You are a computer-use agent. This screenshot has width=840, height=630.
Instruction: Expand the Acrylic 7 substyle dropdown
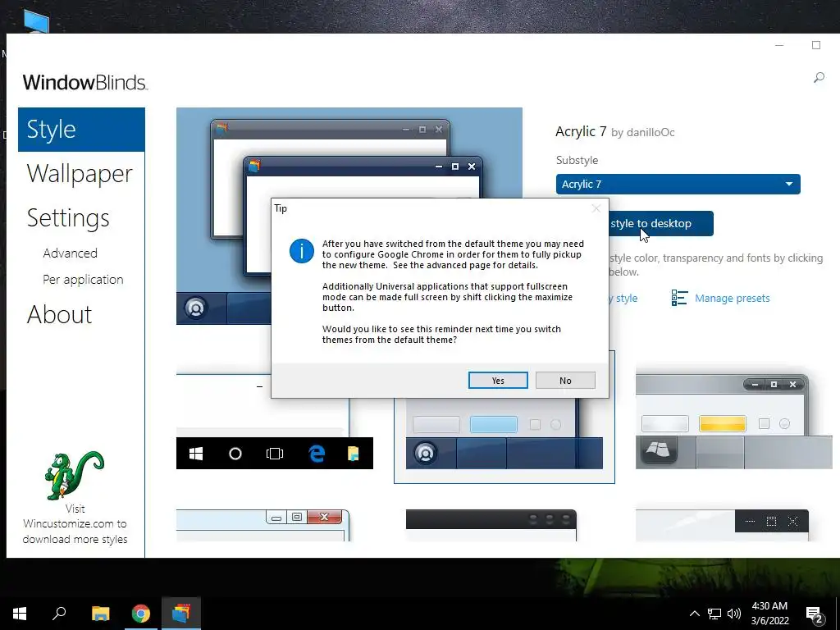pos(678,185)
